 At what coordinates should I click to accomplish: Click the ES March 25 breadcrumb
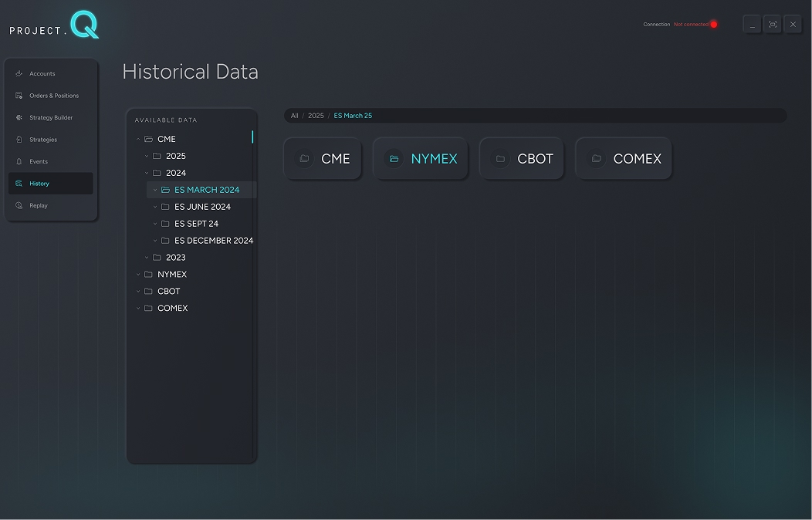(353, 116)
